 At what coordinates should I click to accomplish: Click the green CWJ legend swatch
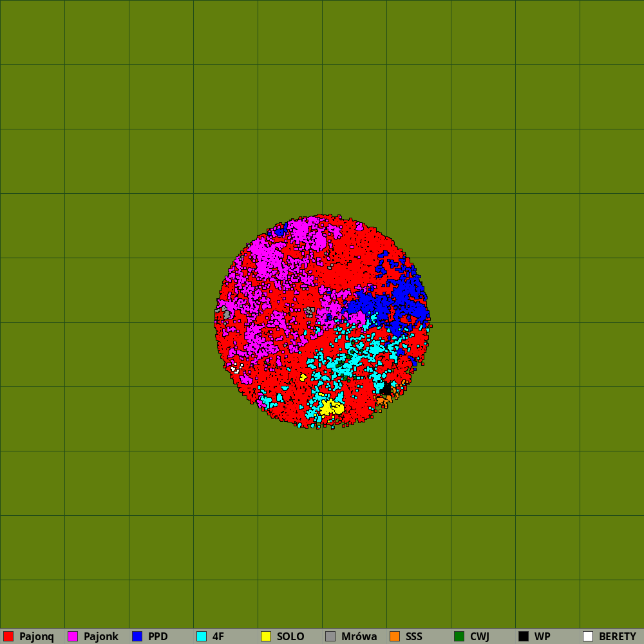click(459, 636)
